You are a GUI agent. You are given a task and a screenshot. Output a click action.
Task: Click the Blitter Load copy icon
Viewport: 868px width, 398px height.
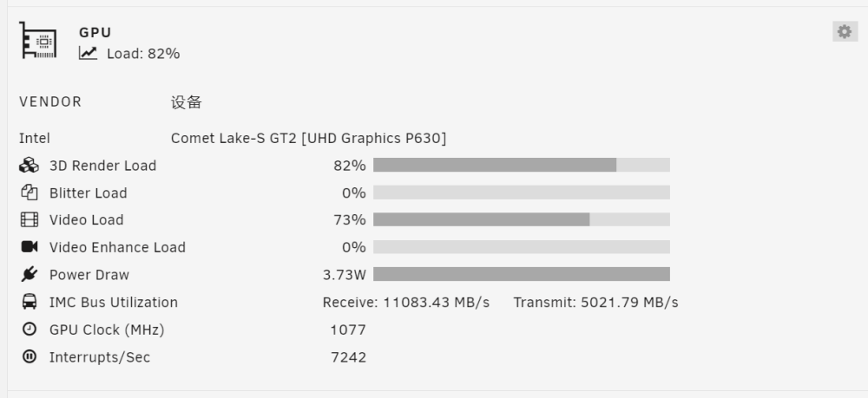coord(30,192)
